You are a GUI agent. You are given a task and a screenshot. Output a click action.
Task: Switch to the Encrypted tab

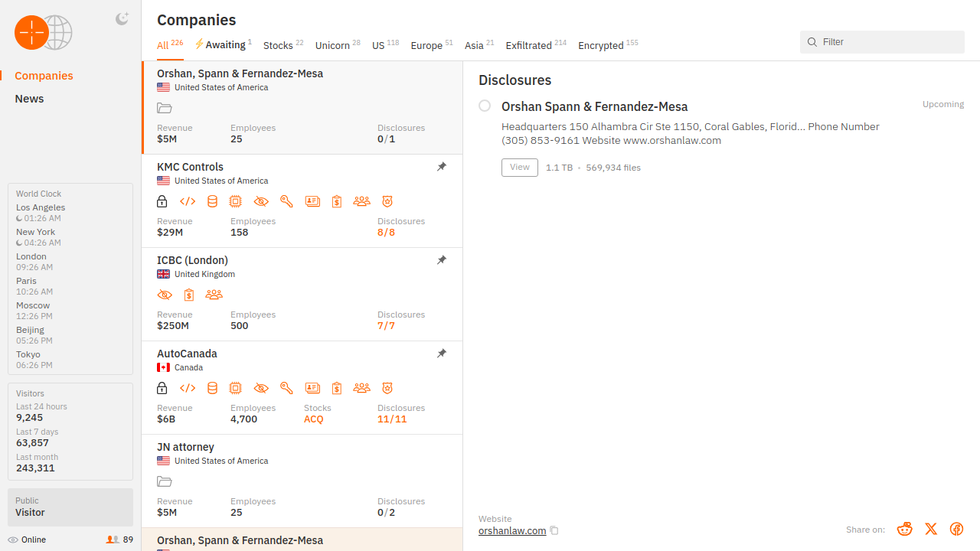click(600, 45)
